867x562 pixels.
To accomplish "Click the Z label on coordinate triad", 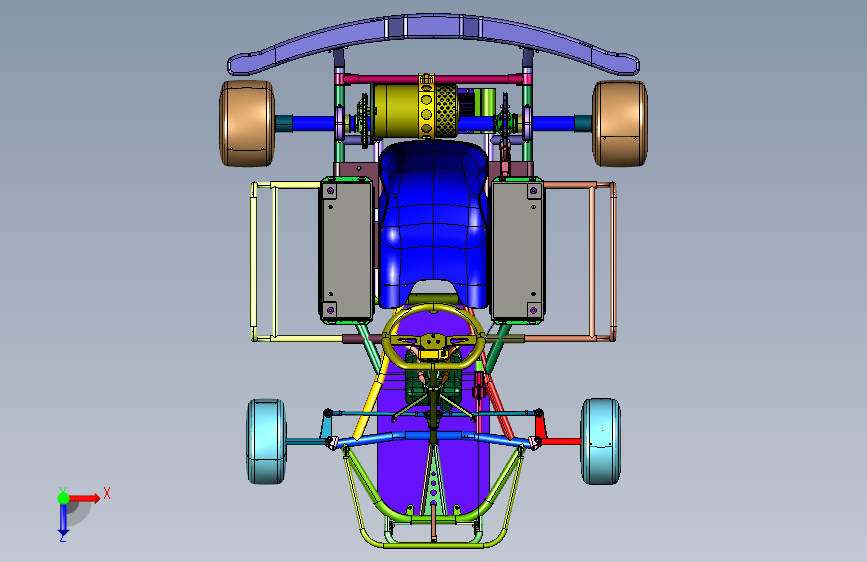I will coord(63,538).
